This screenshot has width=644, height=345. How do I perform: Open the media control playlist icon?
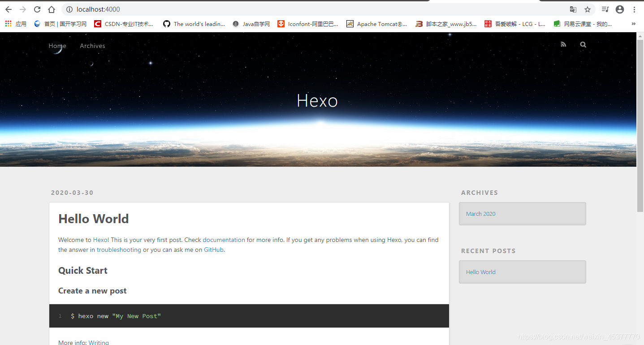coord(605,9)
